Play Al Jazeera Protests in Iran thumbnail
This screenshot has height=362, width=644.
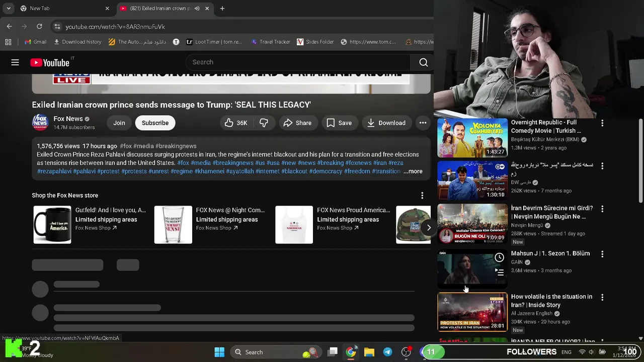click(472, 312)
